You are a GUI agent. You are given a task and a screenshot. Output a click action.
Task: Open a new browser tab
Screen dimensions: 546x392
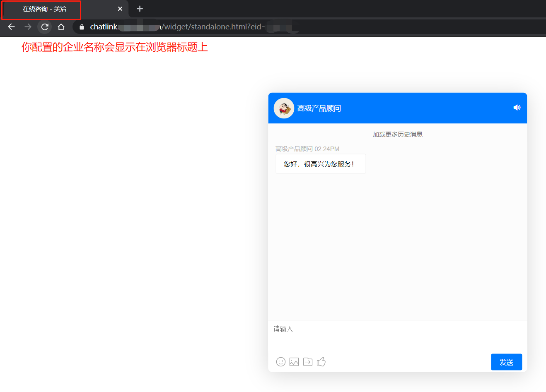pyautogui.click(x=140, y=9)
